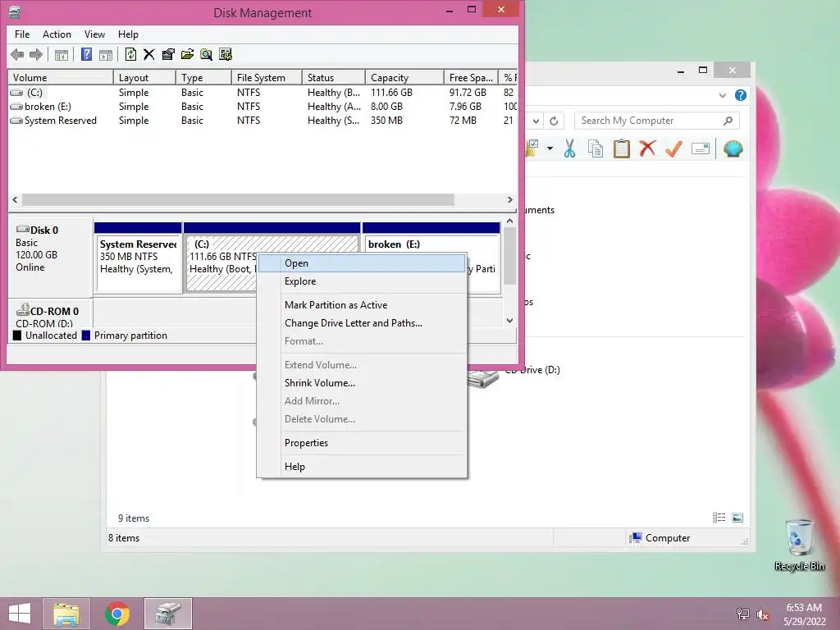
Task: Switch to details view icon in explorer
Action: 719,518
